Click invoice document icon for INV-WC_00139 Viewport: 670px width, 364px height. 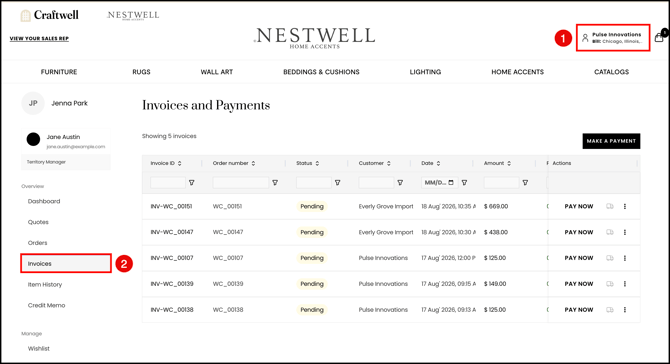pos(610,284)
